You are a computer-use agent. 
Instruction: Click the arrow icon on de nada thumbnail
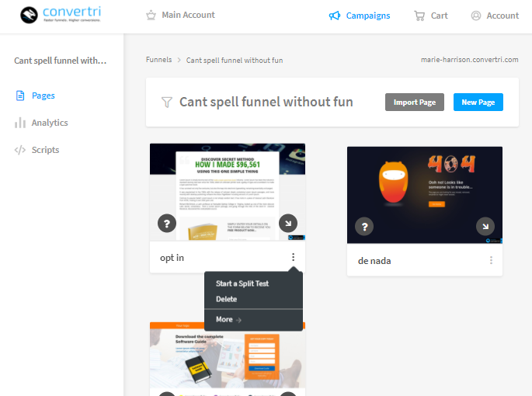tap(485, 227)
